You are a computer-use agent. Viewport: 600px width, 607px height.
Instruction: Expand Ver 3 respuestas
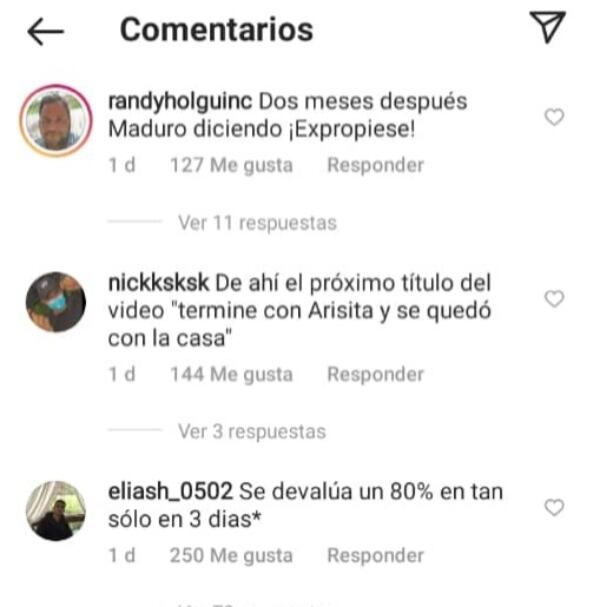click(x=252, y=431)
